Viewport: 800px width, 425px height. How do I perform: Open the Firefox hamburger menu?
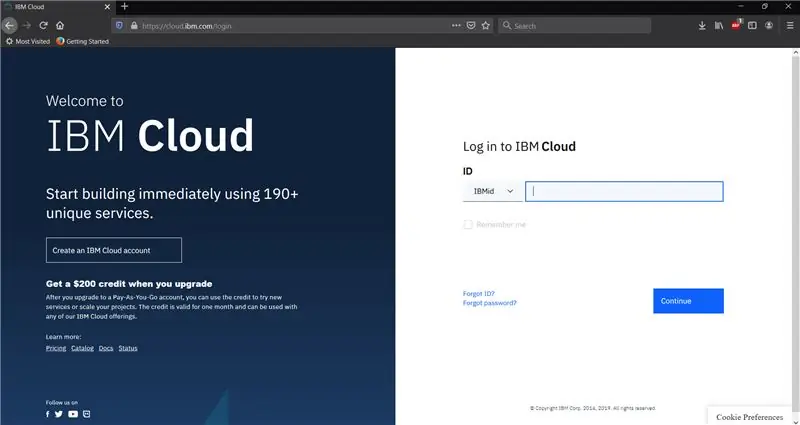790,26
